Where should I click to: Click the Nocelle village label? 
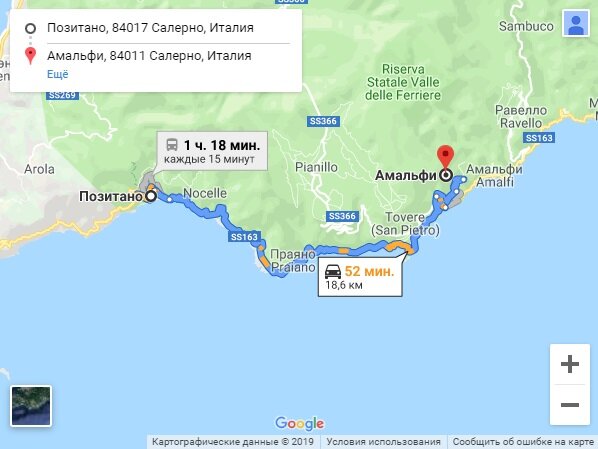(205, 193)
